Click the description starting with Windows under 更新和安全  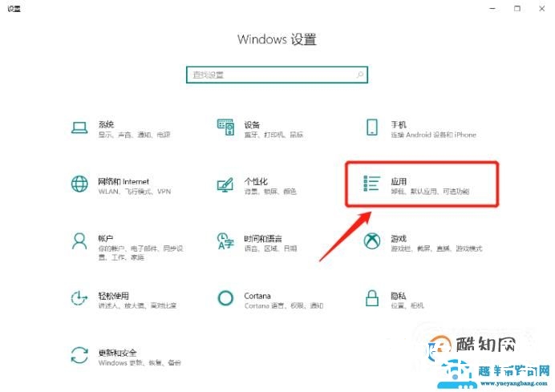pyautogui.click(x=140, y=363)
